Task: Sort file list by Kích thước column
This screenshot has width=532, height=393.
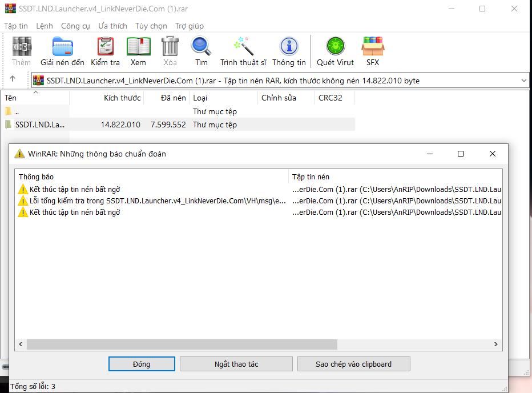Action: [122, 98]
